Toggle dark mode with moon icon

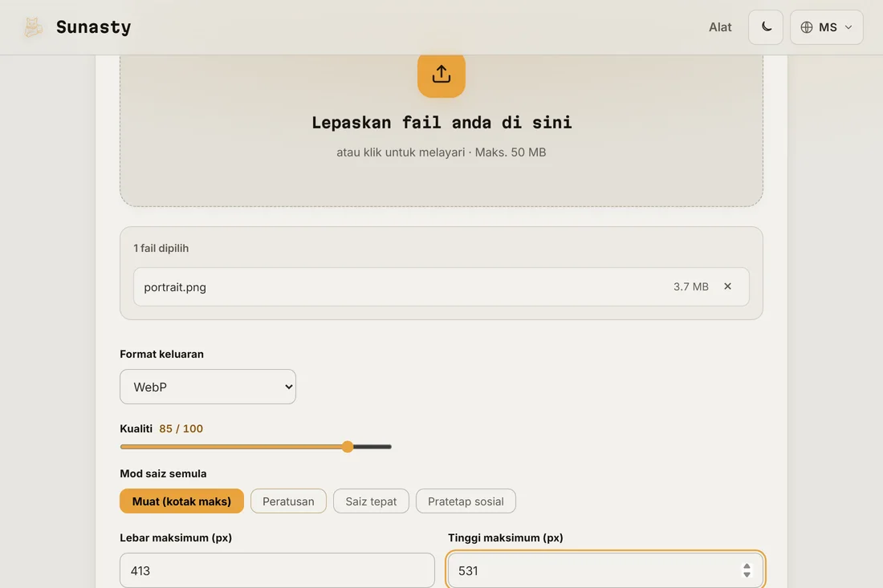766,27
